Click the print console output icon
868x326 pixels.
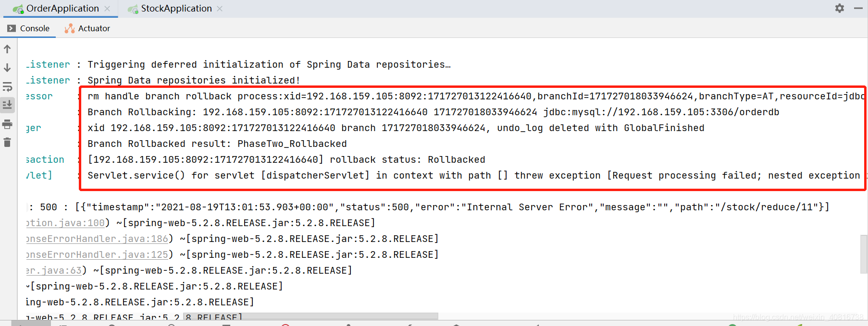pyautogui.click(x=7, y=124)
